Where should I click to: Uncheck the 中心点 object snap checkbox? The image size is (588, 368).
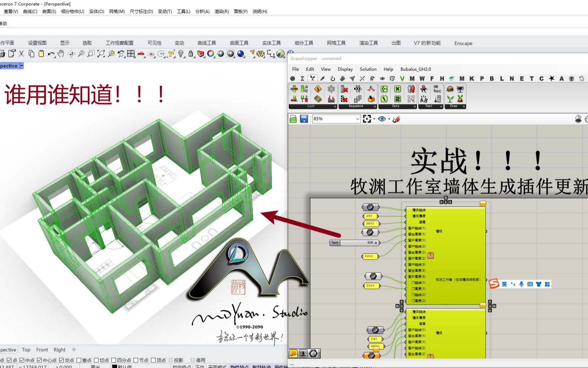[40, 360]
